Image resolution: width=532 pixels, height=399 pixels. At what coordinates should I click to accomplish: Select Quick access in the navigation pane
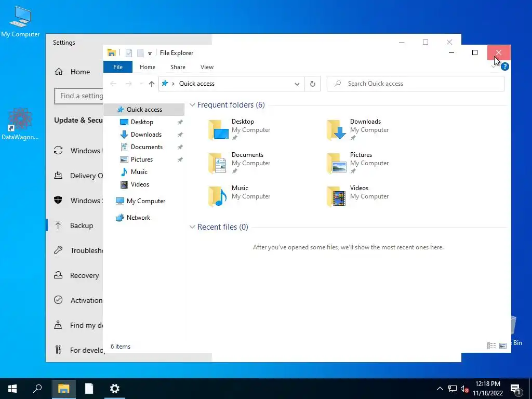(144, 110)
